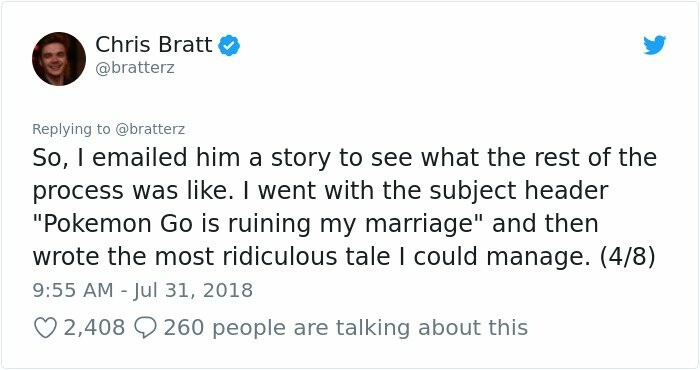Click the 9:55 AM timestamp
Viewport: 700px width, 370px height.
(73, 291)
